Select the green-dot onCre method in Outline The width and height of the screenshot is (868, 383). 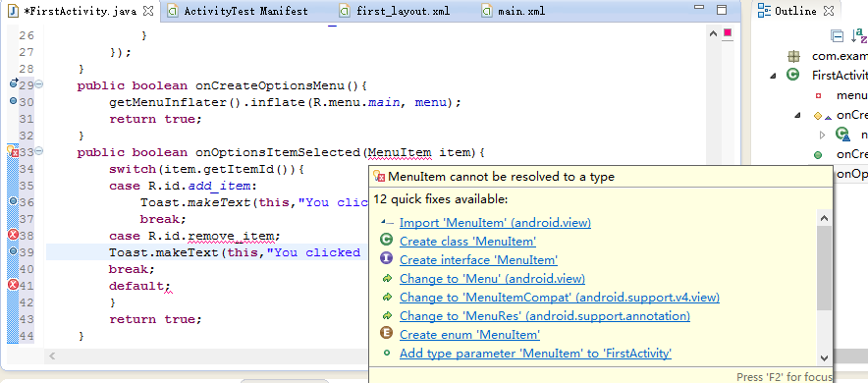pyautogui.click(x=851, y=154)
